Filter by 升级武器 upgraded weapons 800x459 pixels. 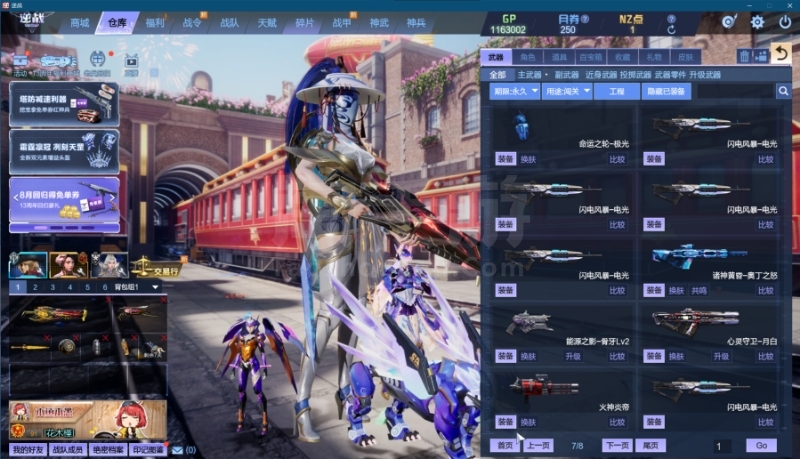(705, 74)
